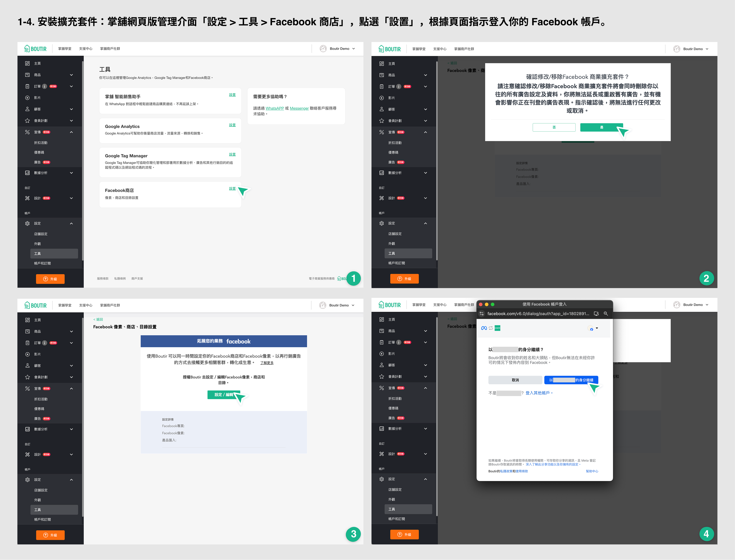Click the install app icon in Facebook popup address bar
Viewport: 735px width, 560px height.
(596, 314)
